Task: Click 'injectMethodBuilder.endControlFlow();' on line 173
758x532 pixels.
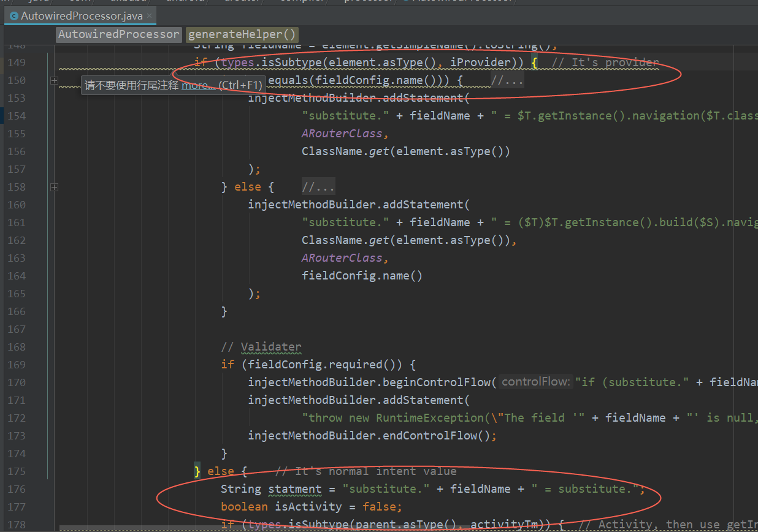Action: [x=372, y=436]
